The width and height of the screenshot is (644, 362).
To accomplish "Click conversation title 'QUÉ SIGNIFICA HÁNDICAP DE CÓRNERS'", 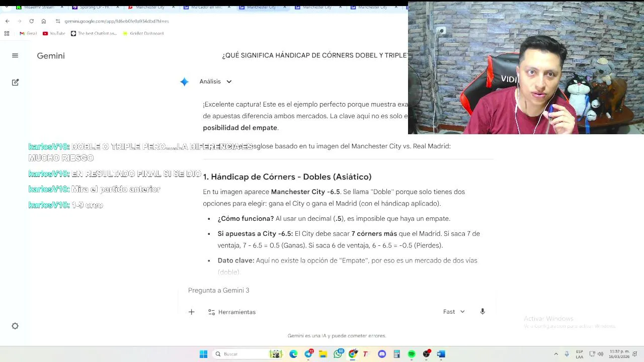I will 315,55.
